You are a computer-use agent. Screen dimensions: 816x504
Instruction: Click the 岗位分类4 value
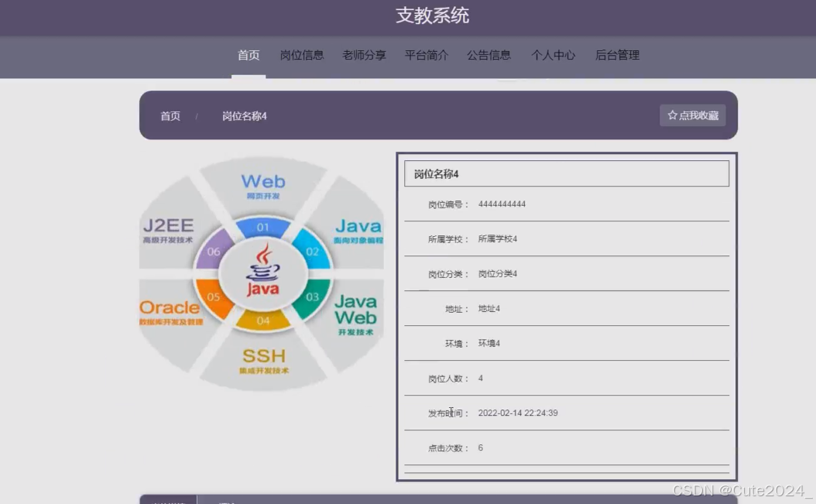[498, 274]
